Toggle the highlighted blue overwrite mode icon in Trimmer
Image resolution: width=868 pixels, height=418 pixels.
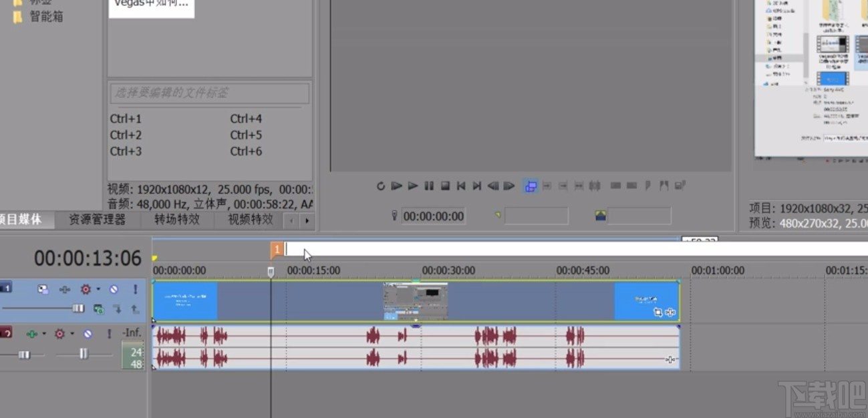click(x=531, y=186)
